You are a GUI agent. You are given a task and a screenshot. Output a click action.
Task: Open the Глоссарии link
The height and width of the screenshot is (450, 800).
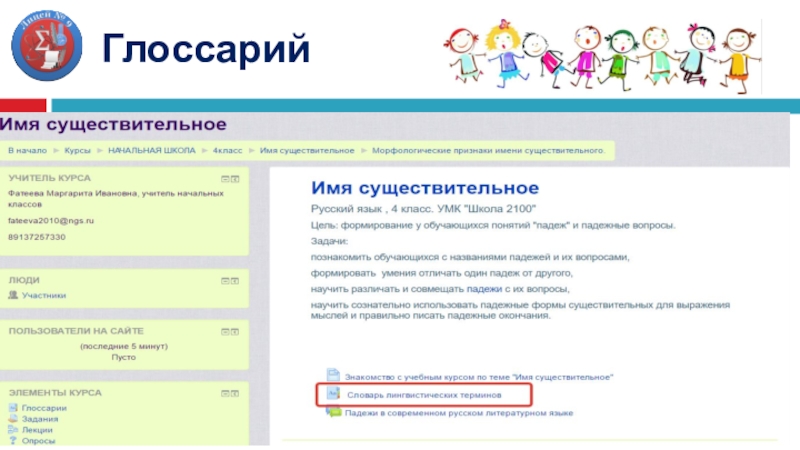click(x=44, y=408)
